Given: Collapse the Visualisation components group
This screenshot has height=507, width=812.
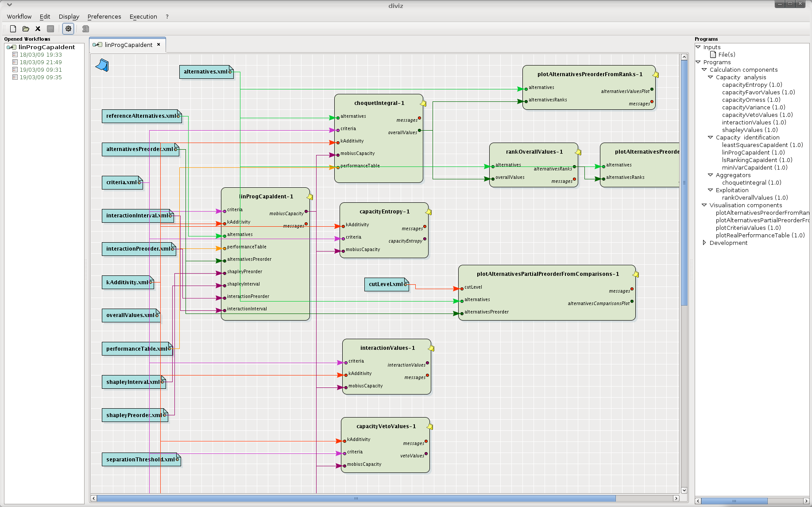Looking at the screenshot, I should tap(704, 205).
